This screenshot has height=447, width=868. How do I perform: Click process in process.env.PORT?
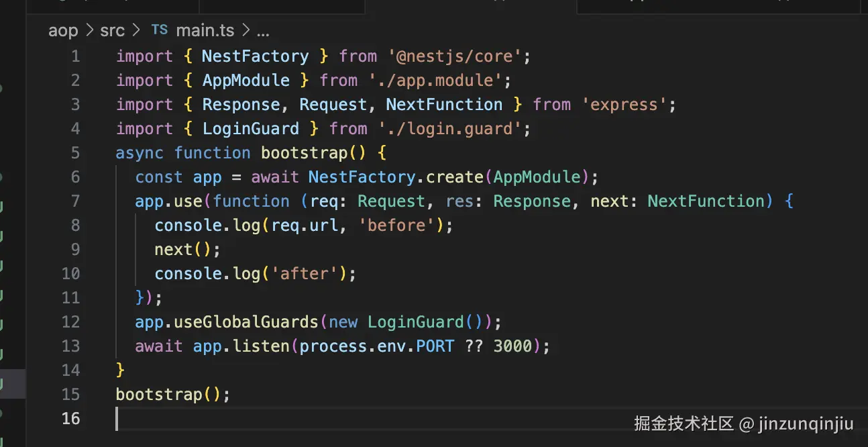tap(333, 346)
